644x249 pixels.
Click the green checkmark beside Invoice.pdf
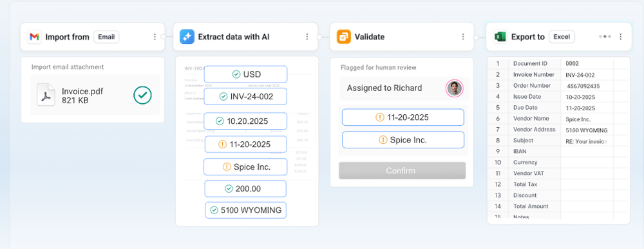(x=142, y=95)
